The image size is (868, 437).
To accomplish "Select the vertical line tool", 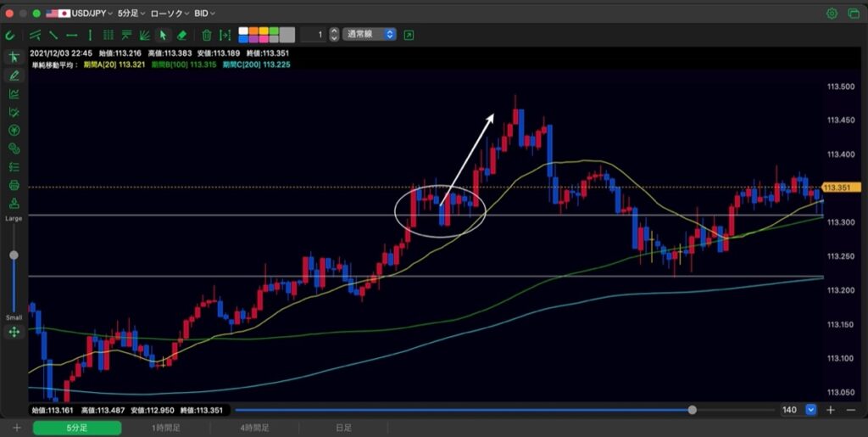I will (x=90, y=35).
